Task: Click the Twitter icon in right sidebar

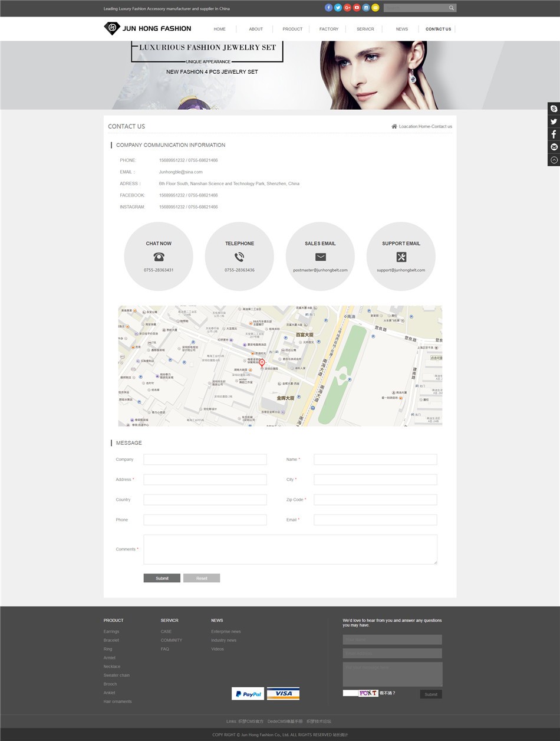Action: tap(554, 122)
